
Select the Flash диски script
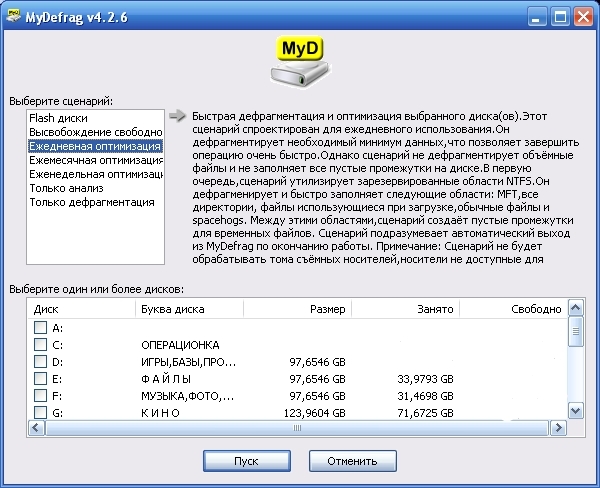point(96,118)
